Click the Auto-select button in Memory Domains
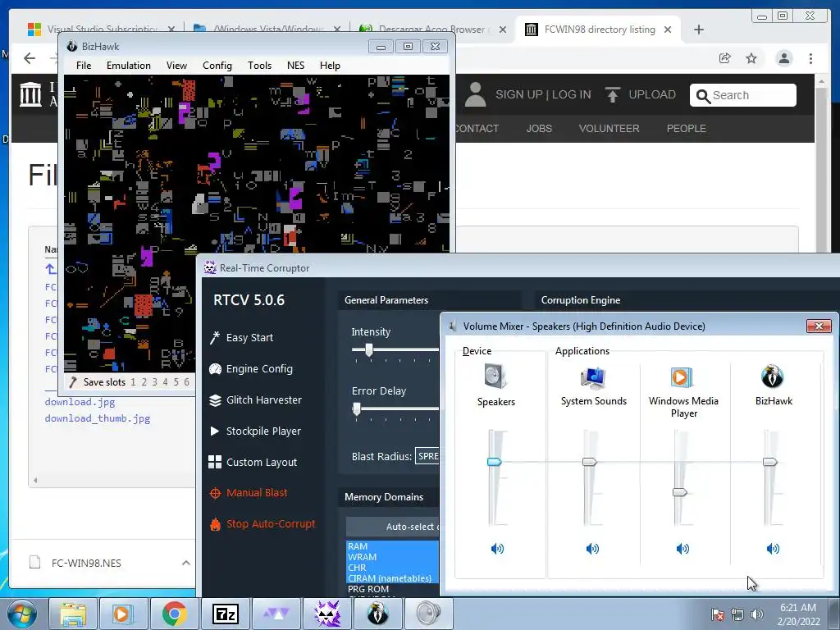 pyautogui.click(x=393, y=527)
